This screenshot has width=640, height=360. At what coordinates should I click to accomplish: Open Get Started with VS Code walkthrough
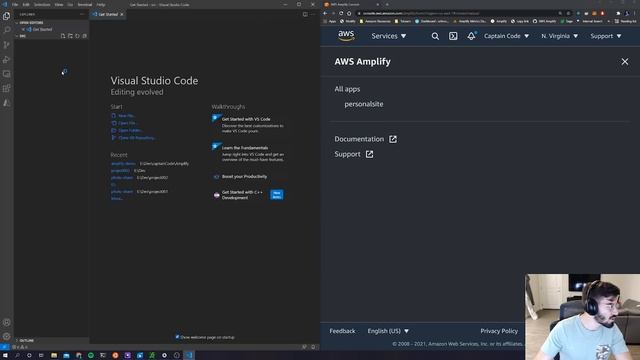click(248, 124)
